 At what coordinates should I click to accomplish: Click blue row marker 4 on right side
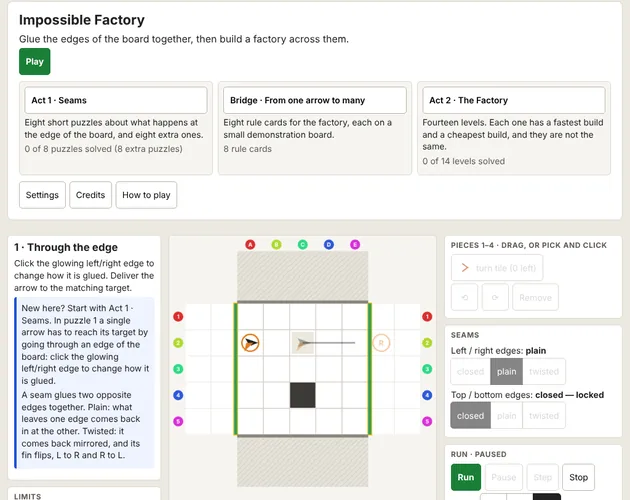(x=427, y=395)
